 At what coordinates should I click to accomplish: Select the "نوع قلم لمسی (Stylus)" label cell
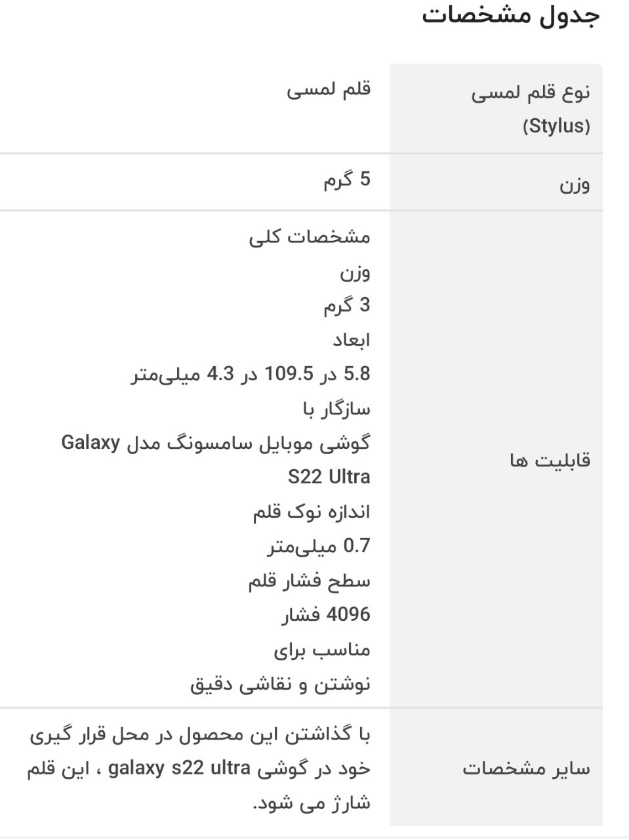530,109
